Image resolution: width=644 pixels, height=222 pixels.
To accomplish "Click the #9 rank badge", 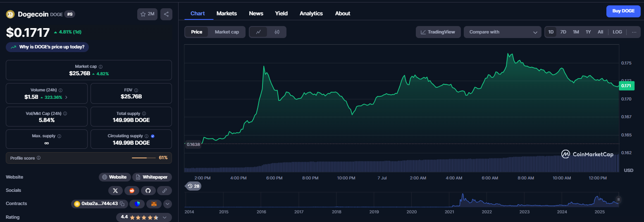I will [x=69, y=14].
